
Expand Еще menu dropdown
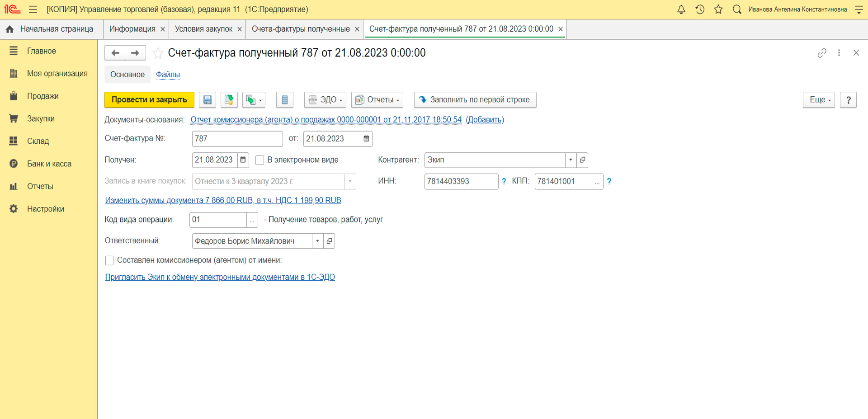pos(819,100)
